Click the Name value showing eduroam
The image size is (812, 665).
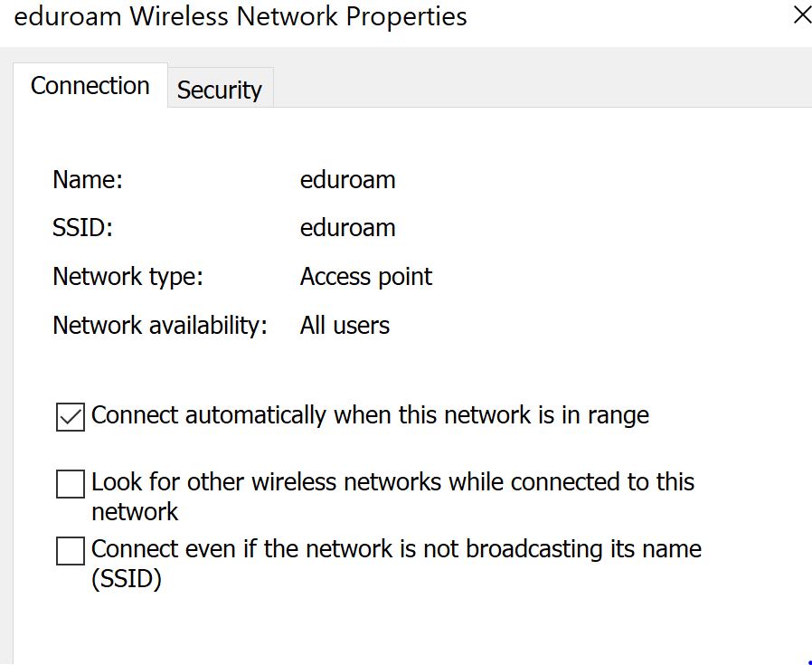347,179
